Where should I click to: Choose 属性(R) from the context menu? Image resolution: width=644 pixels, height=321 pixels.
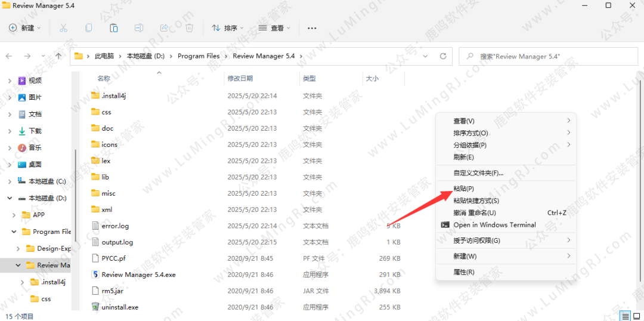coord(463,272)
